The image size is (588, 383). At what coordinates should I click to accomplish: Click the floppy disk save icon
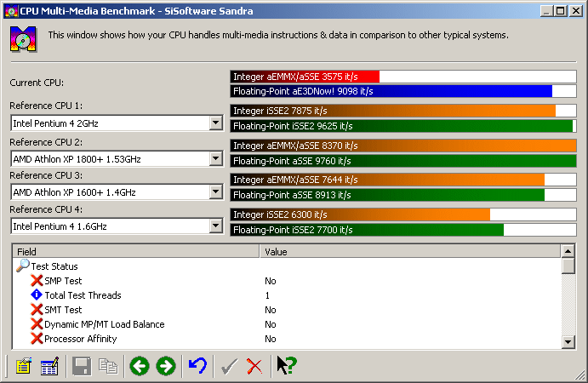point(82,366)
